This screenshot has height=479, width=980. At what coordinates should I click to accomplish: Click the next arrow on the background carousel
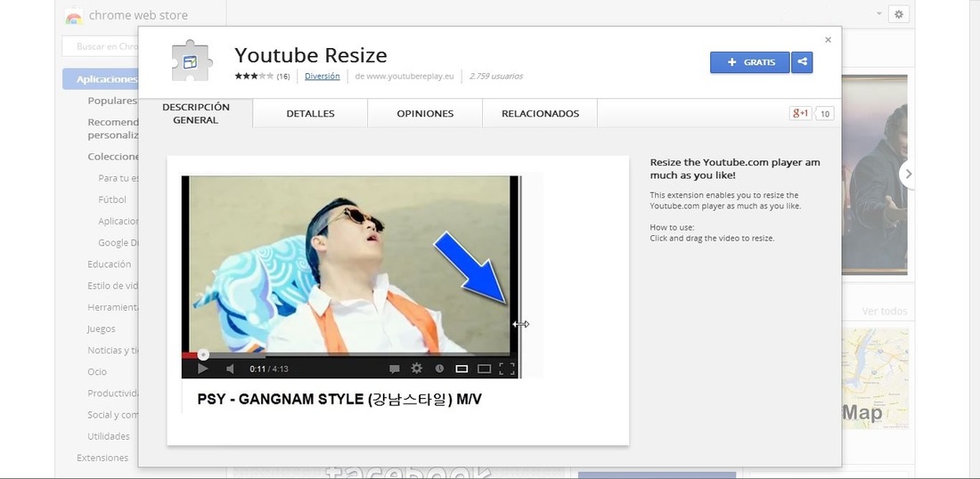click(x=908, y=175)
